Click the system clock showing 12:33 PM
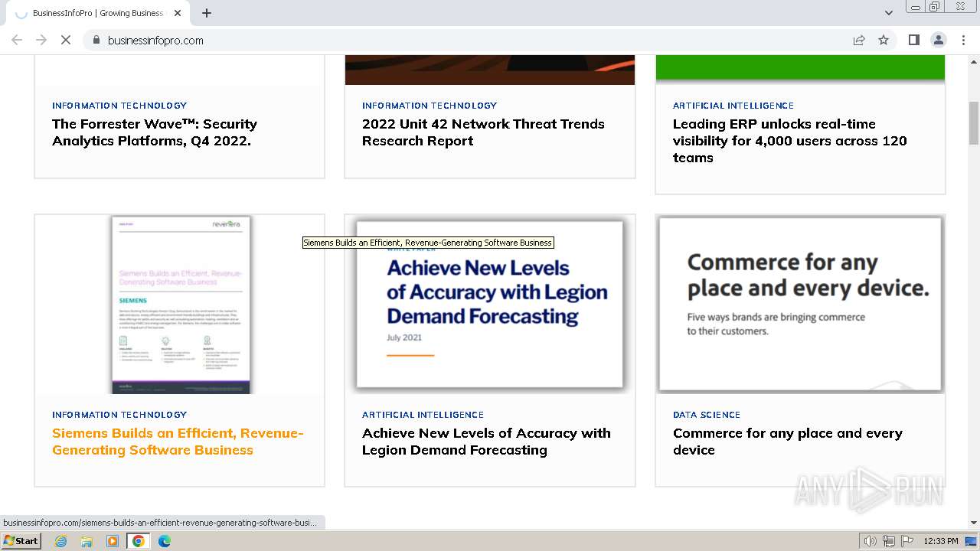980x551 pixels. pos(941,541)
